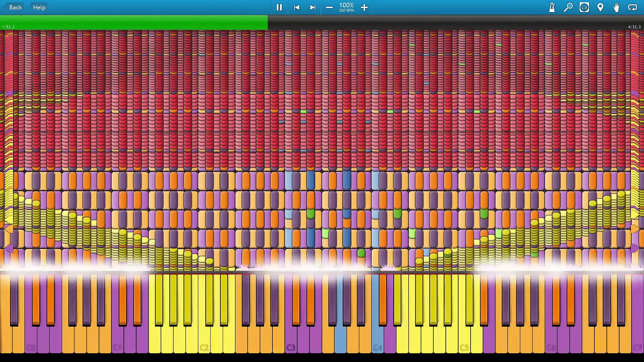Viewport: 644px width, 362px height.
Task: Open the speed percentage display
Action: (346, 7)
